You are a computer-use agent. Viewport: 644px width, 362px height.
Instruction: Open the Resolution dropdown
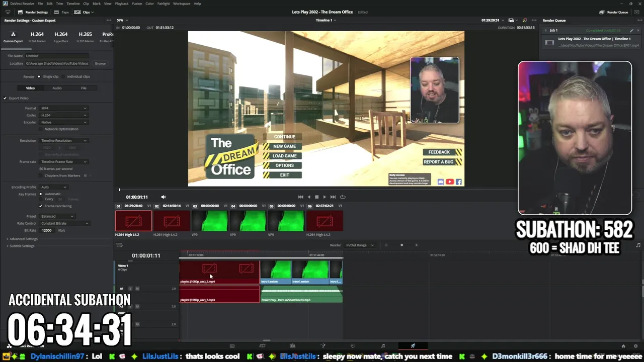(63, 141)
